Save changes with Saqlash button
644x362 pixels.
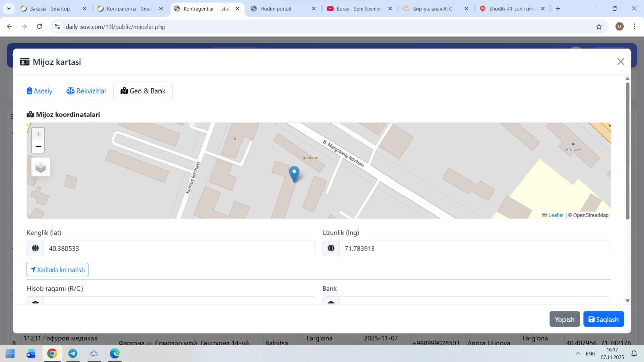coord(603,319)
